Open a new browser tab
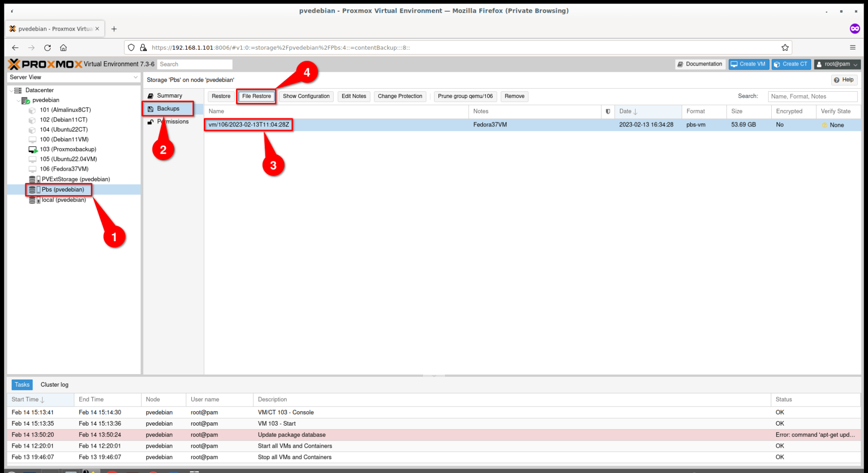 (114, 29)
